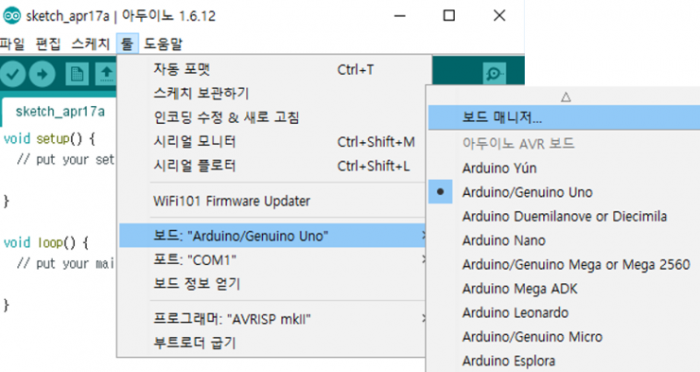
Task: Switch to the sketch_apr17a tab
Action: (60, 111)
